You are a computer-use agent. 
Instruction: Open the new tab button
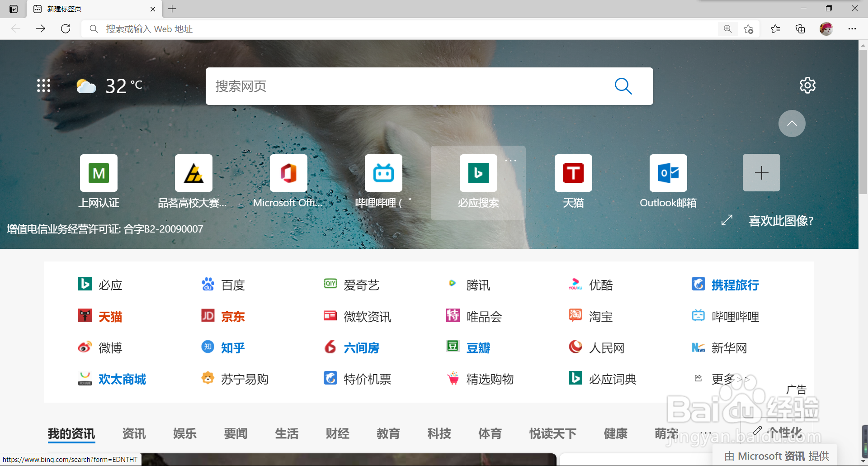(172, 9)
